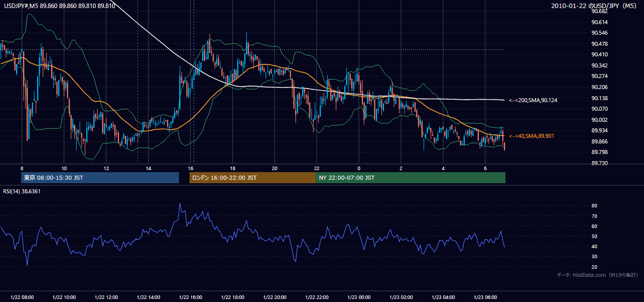644x302 pixels.
Task: Click the 89.934 price axis label
Action: click(599, 130)
